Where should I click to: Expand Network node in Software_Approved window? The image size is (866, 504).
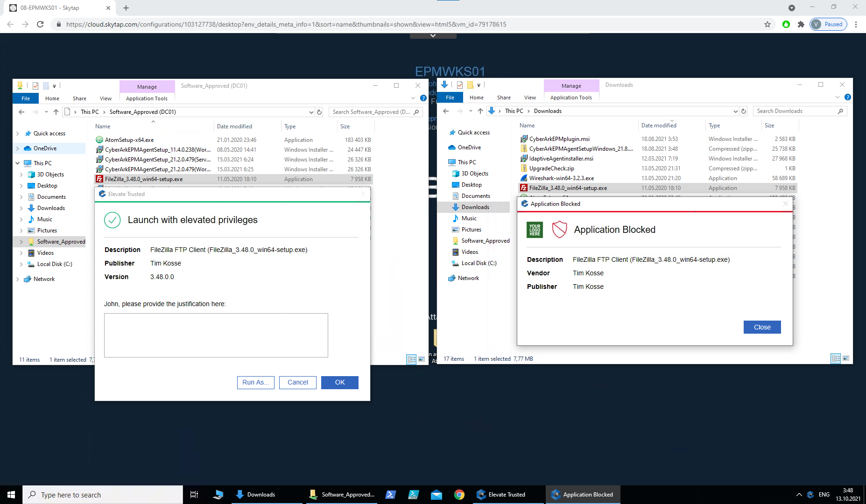pos(18,279)
